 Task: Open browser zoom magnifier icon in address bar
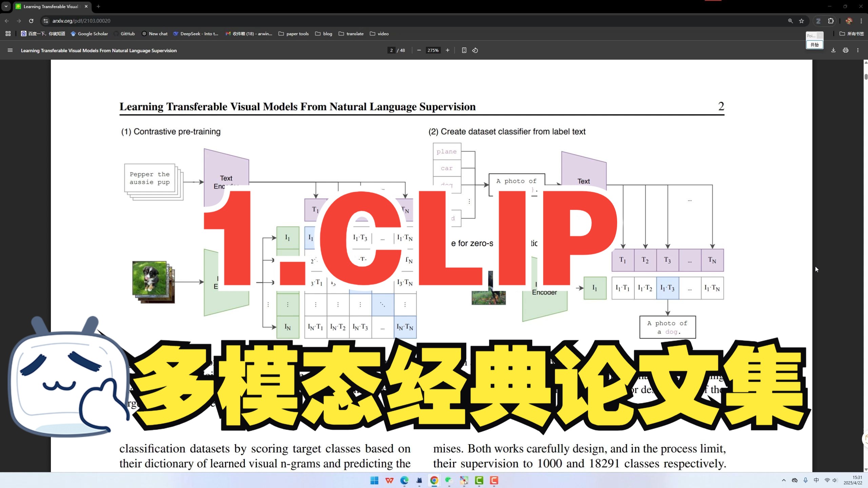tap(790, 21)
